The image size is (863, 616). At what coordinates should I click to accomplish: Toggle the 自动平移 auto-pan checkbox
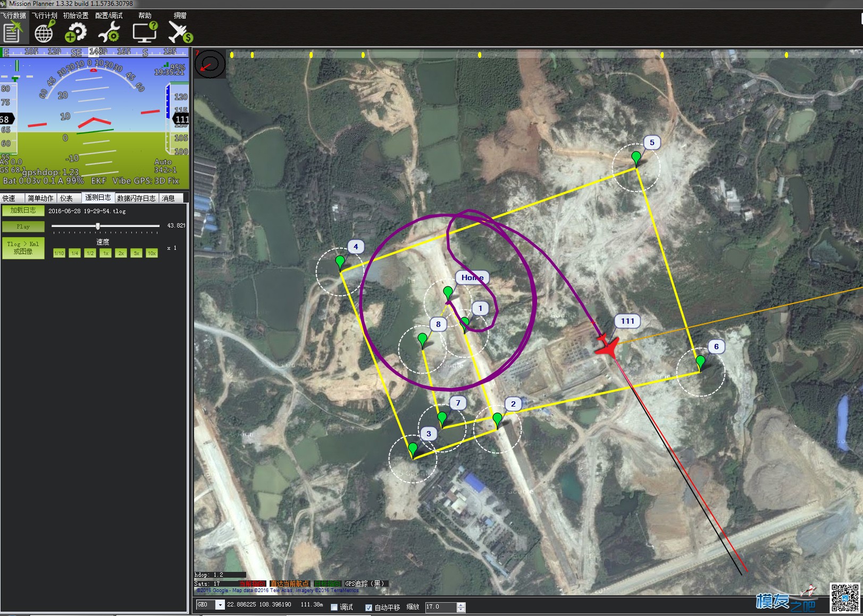click(368, 607)
